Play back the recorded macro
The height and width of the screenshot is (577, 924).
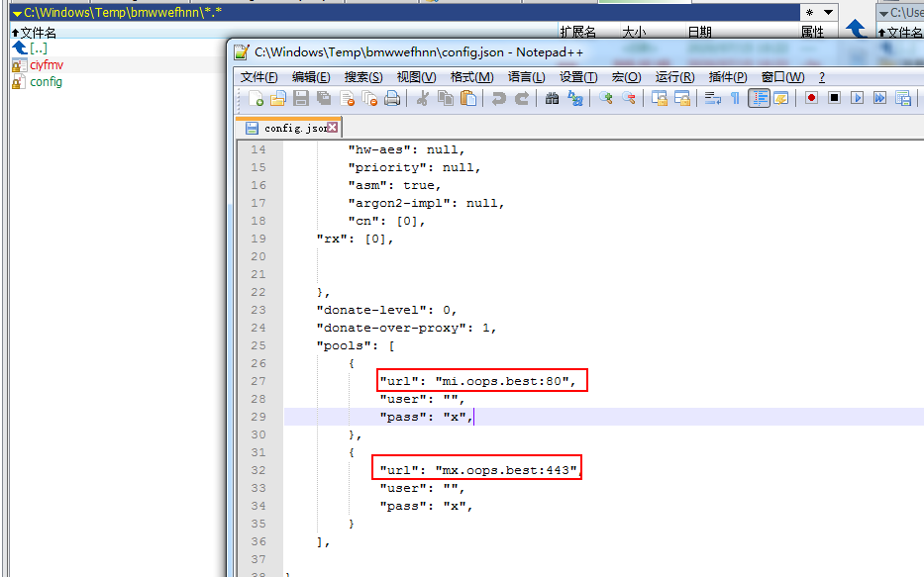click(858, 98)
